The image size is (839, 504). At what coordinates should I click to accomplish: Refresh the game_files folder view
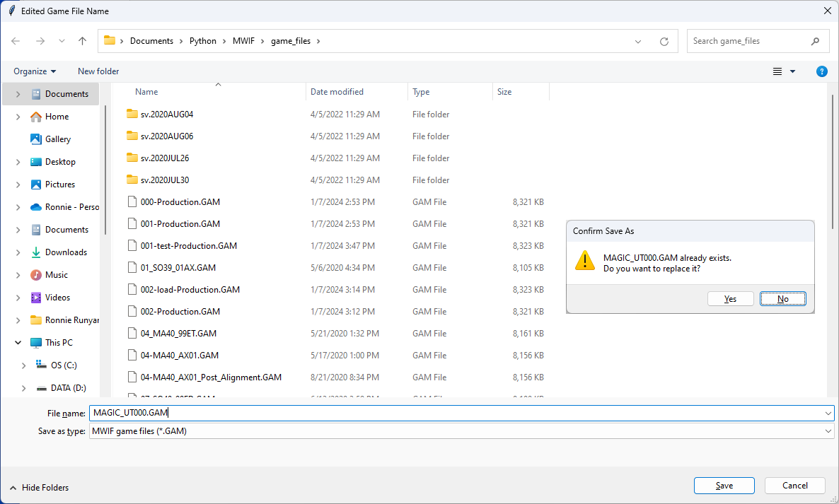coord(664,41)
